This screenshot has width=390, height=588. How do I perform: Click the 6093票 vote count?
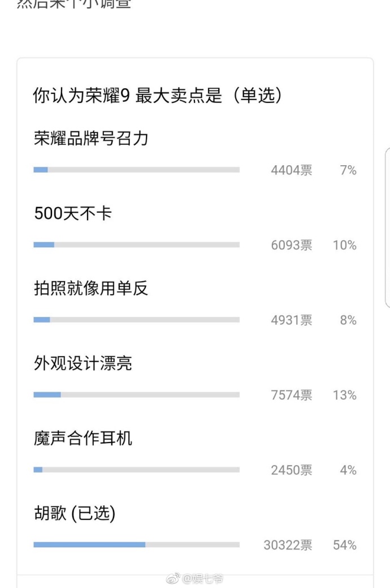292,245
